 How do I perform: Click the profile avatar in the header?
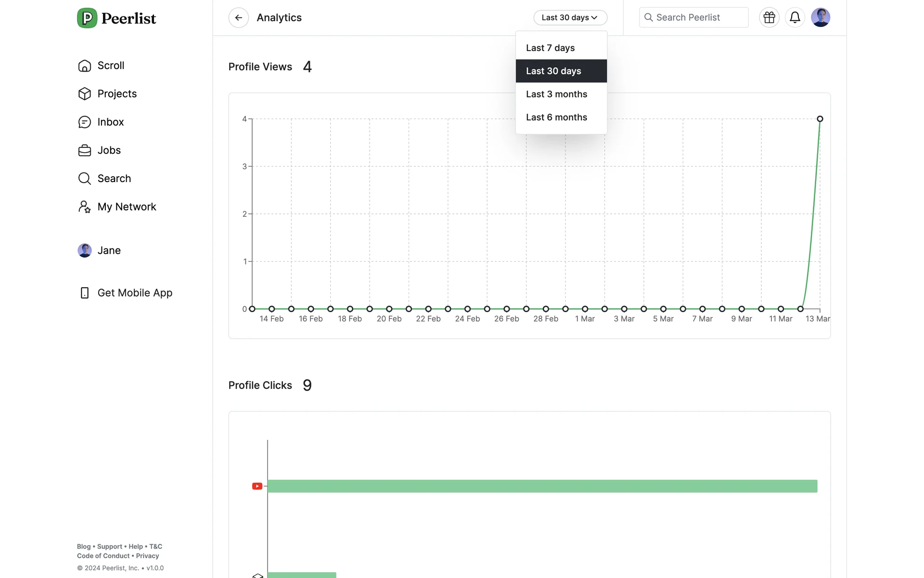[820, 18]
